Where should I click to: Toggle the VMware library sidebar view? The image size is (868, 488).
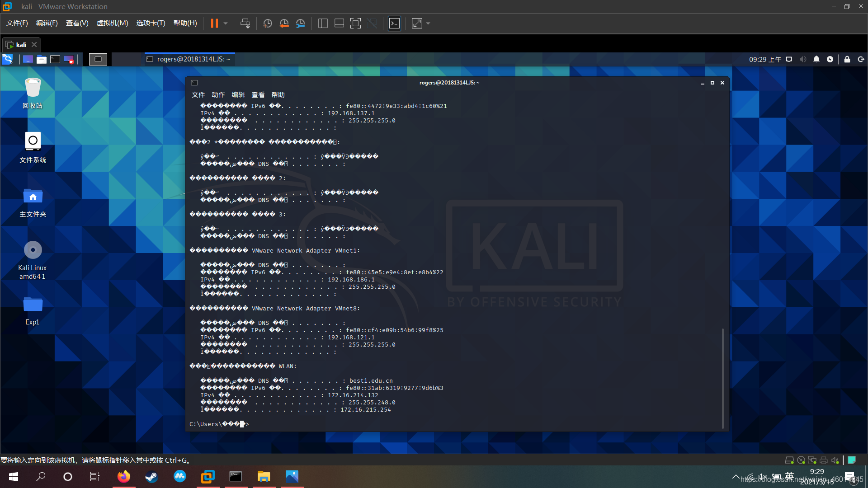(x=323, y=23)
